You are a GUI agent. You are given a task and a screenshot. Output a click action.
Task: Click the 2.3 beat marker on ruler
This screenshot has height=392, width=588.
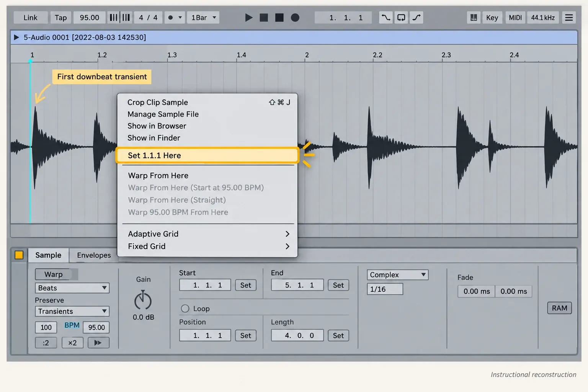point(446,55)
